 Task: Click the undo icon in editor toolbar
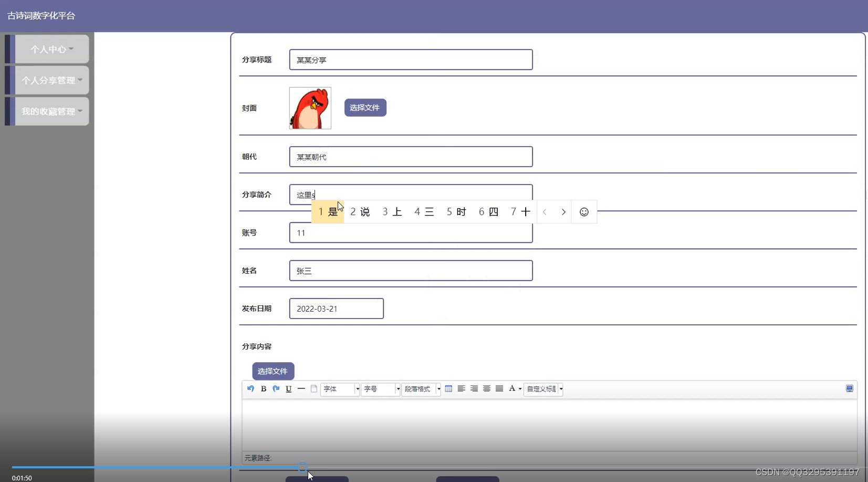point(250,389)
